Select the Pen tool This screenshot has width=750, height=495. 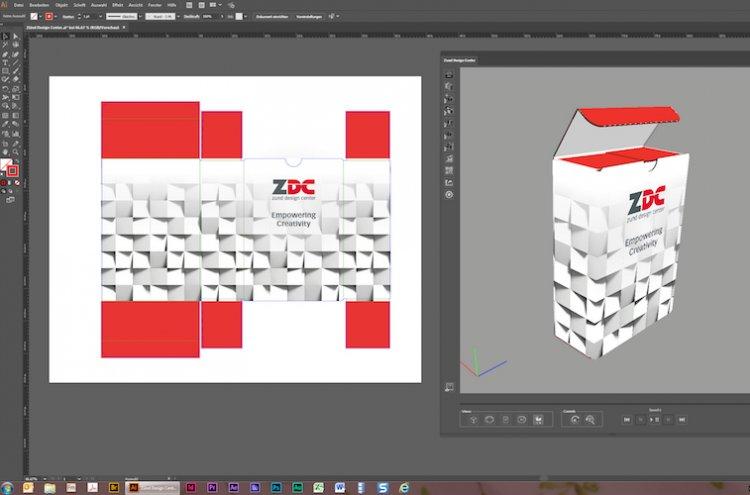pyautogui.click(x=5, y=54)
